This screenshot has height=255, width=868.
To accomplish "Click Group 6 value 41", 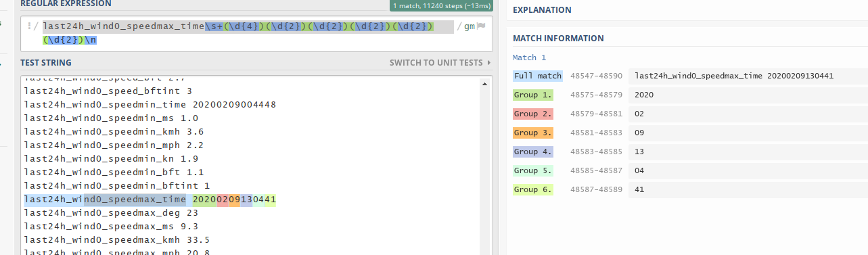I will [x=639, y=189].
